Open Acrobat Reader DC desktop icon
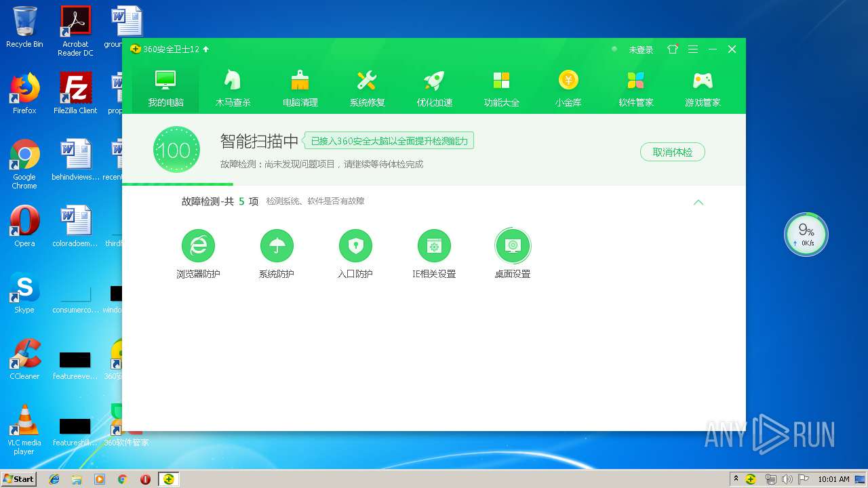This screenshot has height=488, width=868. click(x=75, y=31)
